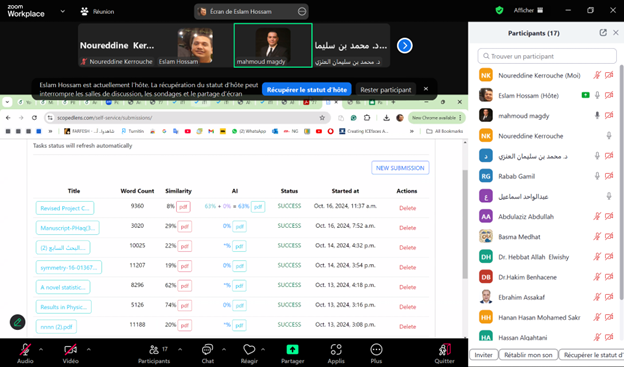Expand the Vidéo options arrow
This screenshot has width=624, height=367.
88,349
